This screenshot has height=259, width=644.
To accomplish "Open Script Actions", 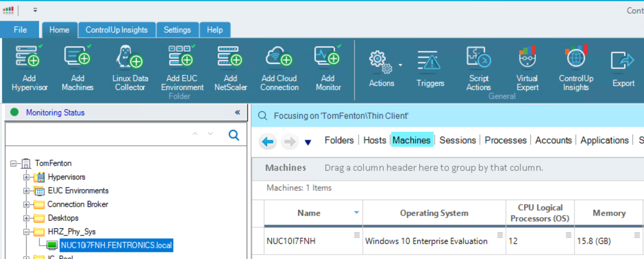I will 479,68.
